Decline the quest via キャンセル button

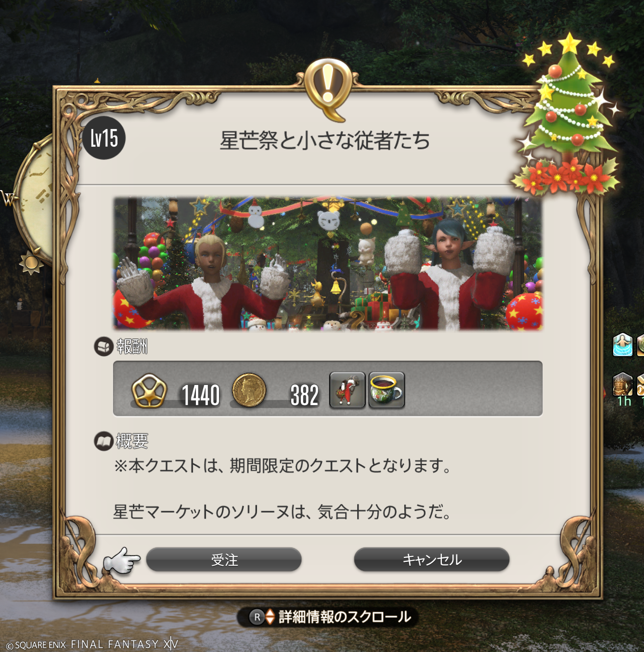pos(432,560)
